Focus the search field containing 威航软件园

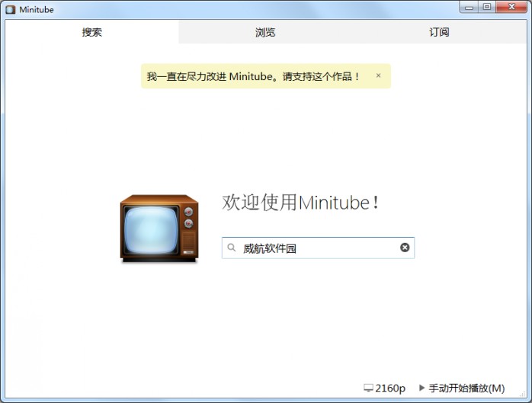(318, 248)
